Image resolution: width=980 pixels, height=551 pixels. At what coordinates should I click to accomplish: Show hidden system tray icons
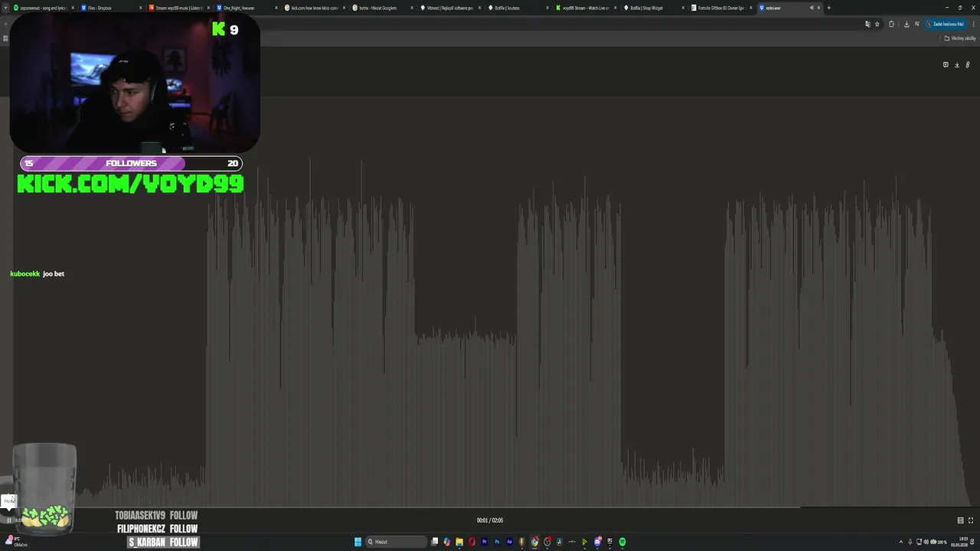tap(900, 542)
